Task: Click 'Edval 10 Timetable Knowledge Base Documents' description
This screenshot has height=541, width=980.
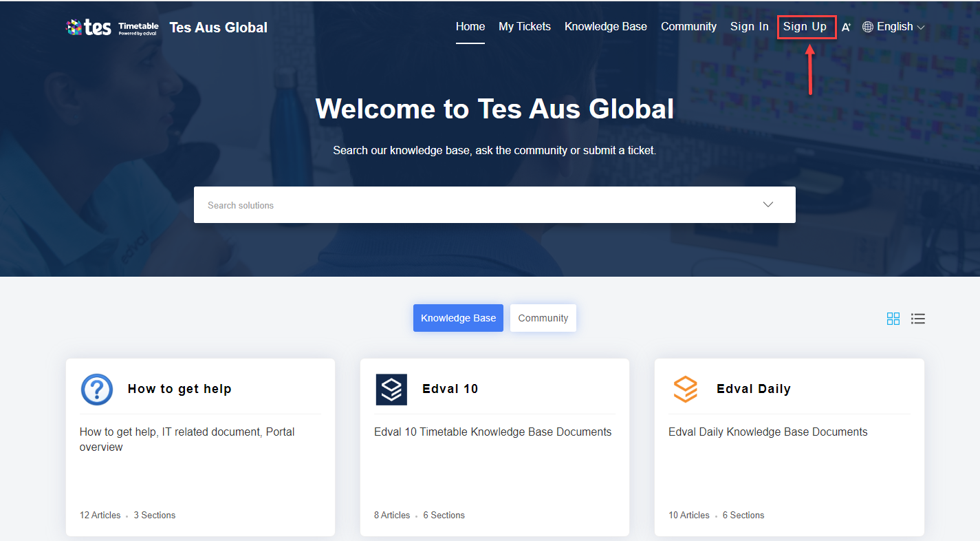Action: [493, 432]
